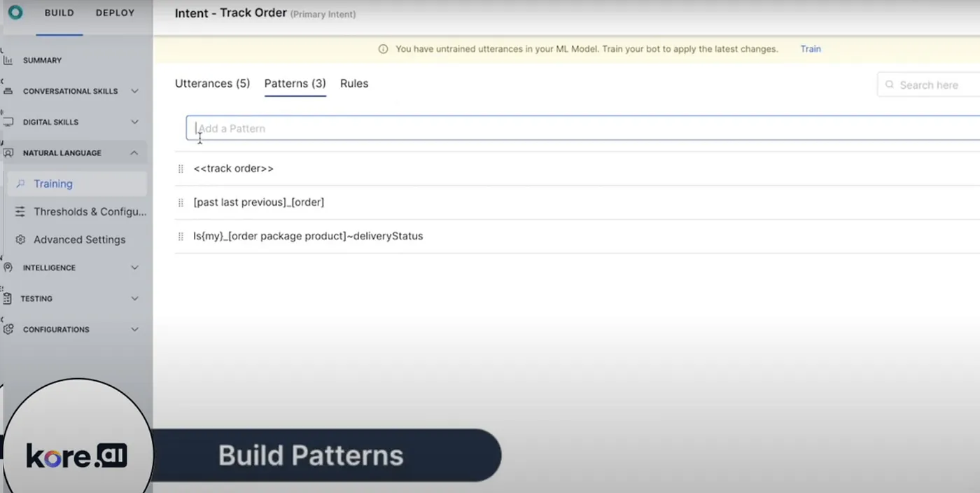Click the info icon in untrained utterances banner
This screenshot has height=493, width=980.
383,49
